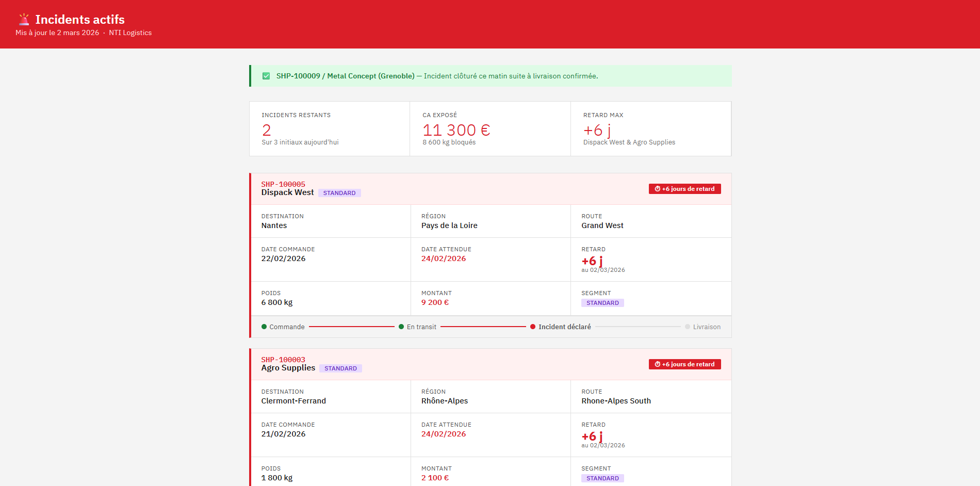Click clock icon in Dispack West delay badge

click(x=658, y=189)
